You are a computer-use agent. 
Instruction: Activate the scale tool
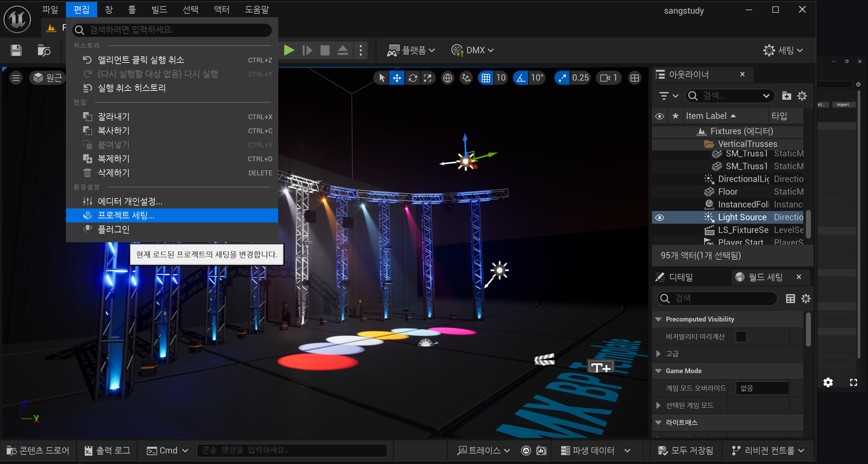[428, 78]
